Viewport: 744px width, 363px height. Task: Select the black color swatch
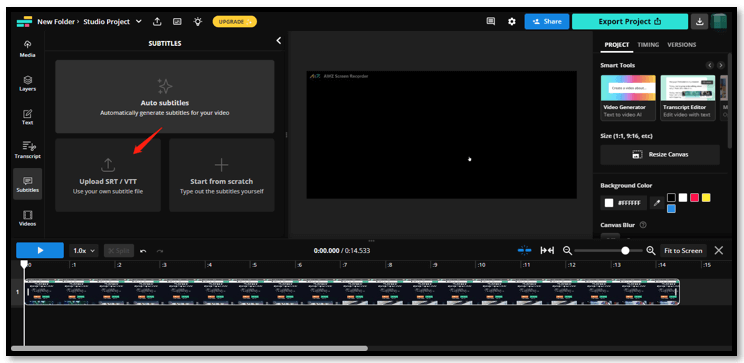click(x=671, y=197)
